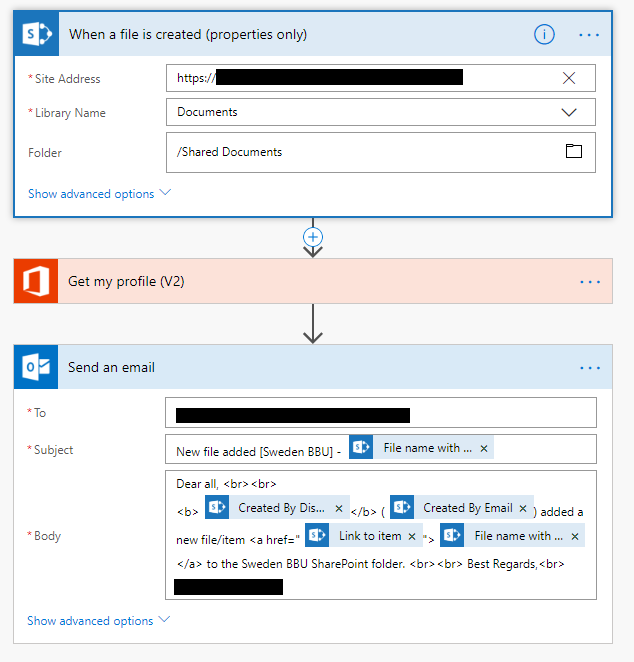This screenshot has width=634, height=662.
Task: Open info icon on file created trigger
Action: [x=544, y=34]
